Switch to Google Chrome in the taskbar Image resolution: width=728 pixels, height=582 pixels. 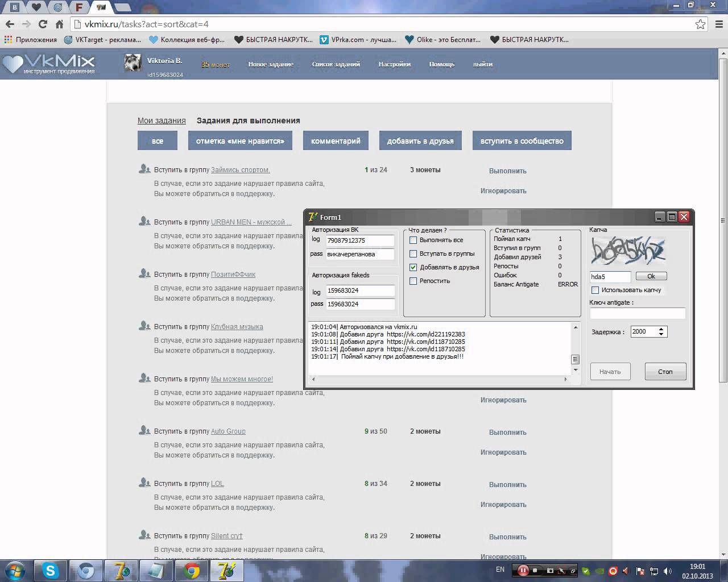click(192, 571)
